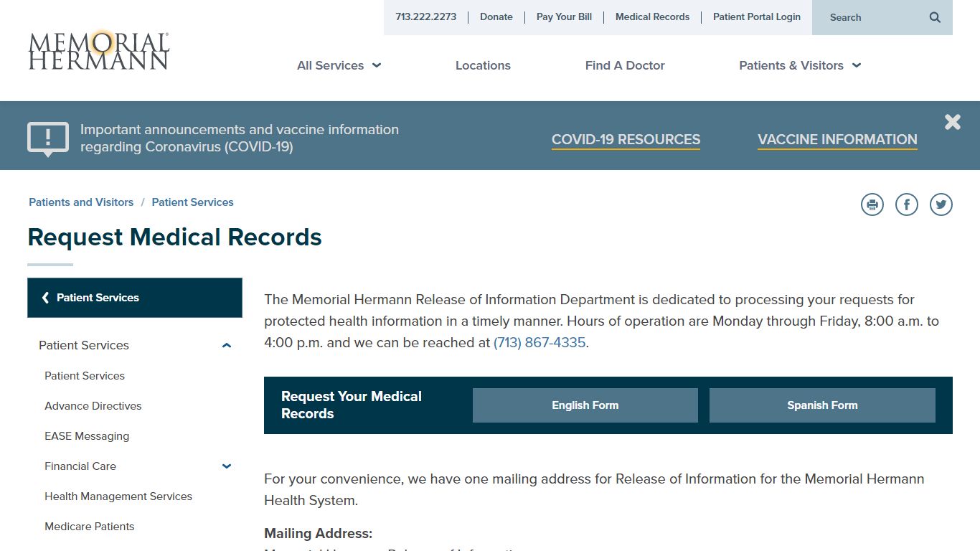This screenshot has width=980, height=551.
Task: Click the Memorial Hermann logo
Action: (x=98, y=50)
